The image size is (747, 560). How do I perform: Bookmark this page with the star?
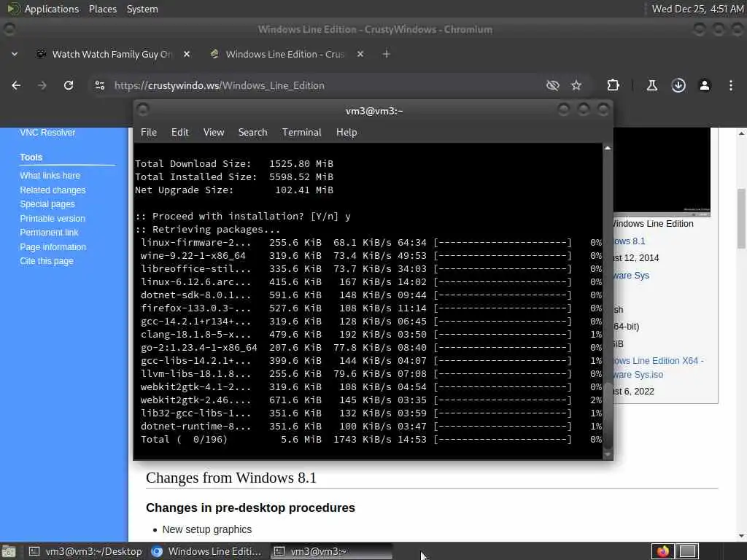576,85
